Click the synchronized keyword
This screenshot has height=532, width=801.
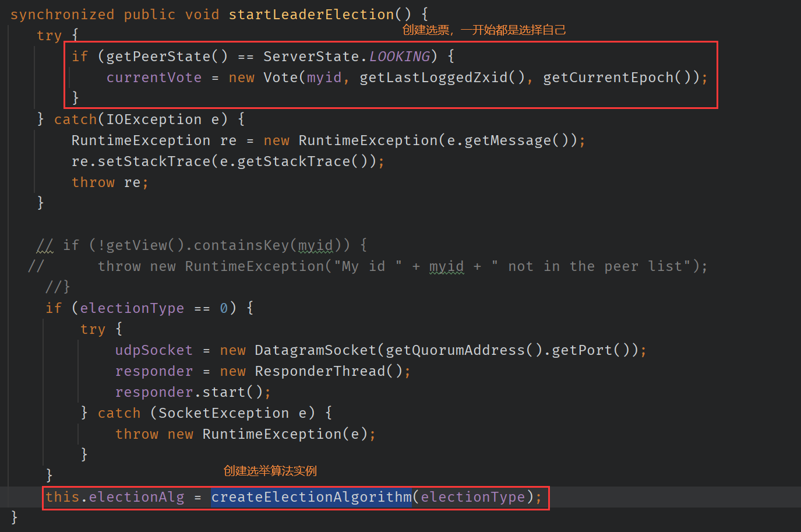click(62, 15)
